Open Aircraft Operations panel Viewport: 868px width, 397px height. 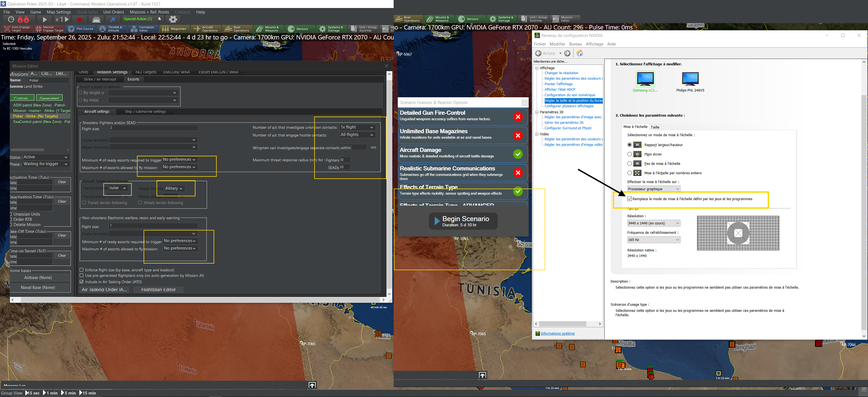point(206,29)
